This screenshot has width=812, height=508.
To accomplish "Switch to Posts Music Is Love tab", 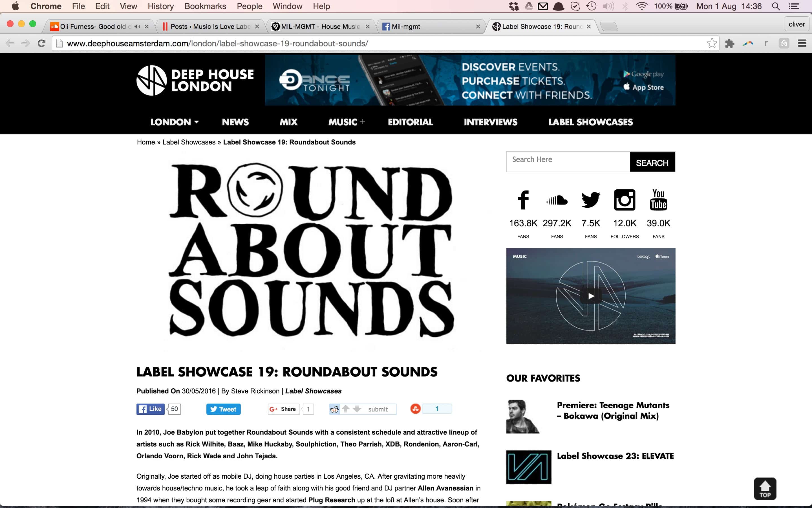I will pyautogui.click(x=211, y=27).
